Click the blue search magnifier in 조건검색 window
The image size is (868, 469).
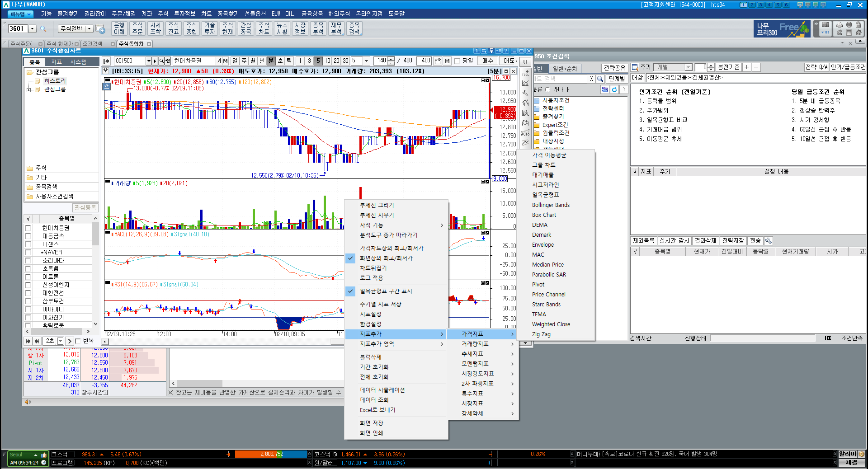click(600, 79)
